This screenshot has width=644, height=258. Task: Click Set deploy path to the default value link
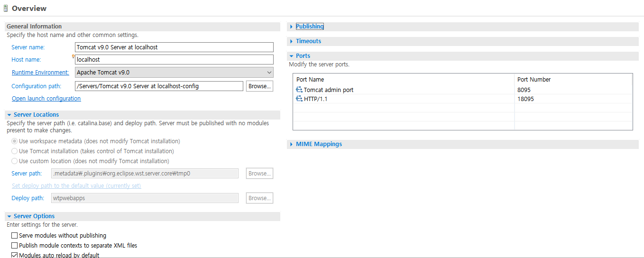pyautogui.click(x=76, y=186)
